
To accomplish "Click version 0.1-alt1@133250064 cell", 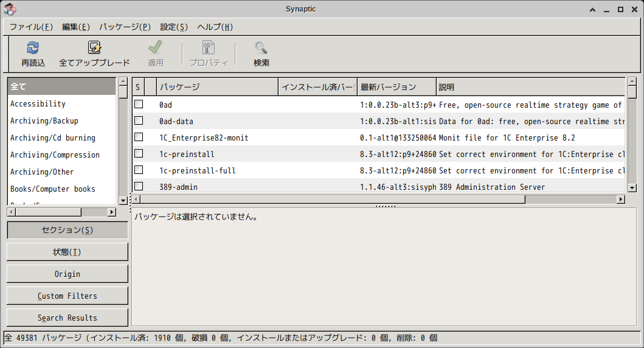I will pyautogui.click(x=398, y=137).
